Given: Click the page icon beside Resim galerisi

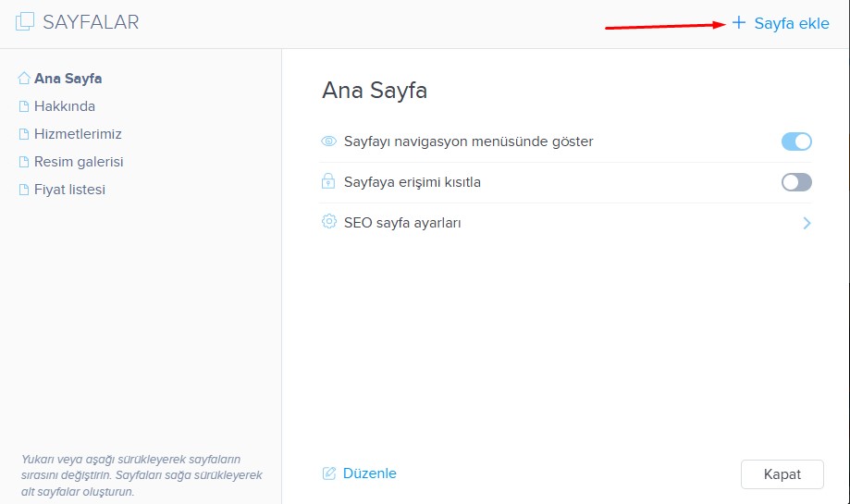Looking at the screenshot, I should [x=24, y=162].
